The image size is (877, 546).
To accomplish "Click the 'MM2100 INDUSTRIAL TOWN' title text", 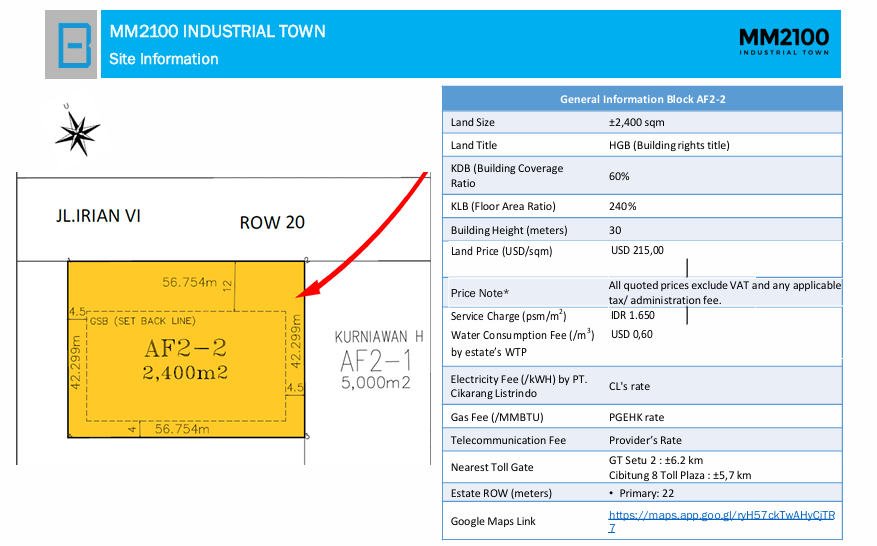I will coord(218,31).
